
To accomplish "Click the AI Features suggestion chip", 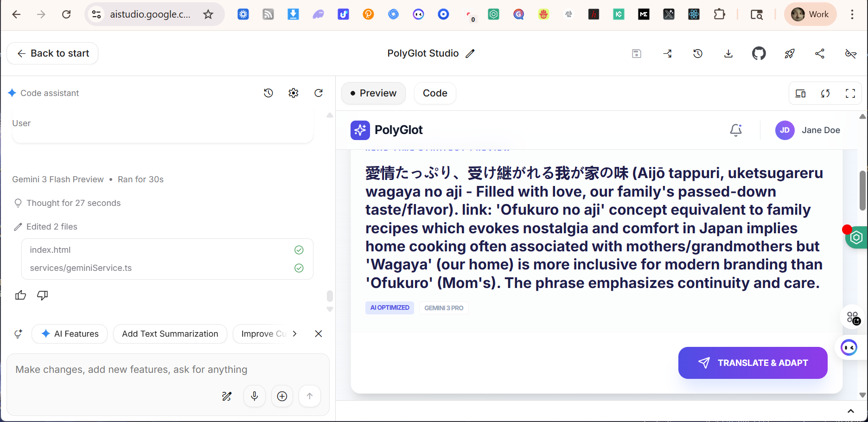I will click(x=70, y=334).
